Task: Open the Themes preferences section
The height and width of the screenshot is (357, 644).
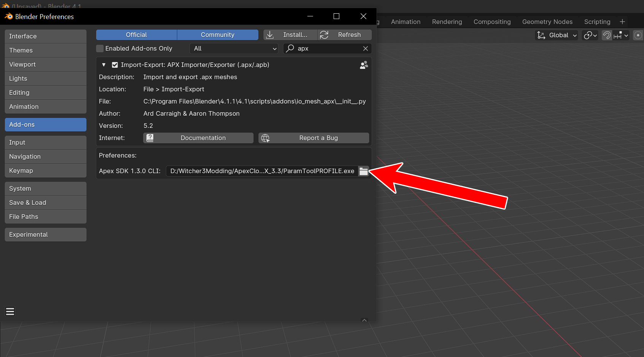Action: click(46, 50)
